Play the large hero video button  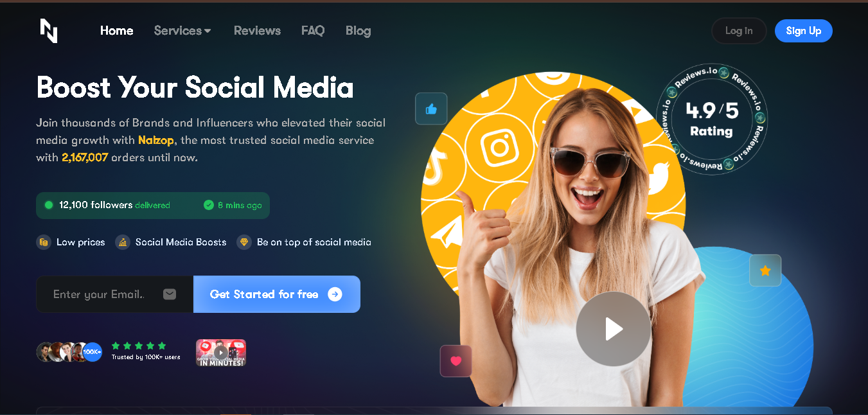(613, 329)
